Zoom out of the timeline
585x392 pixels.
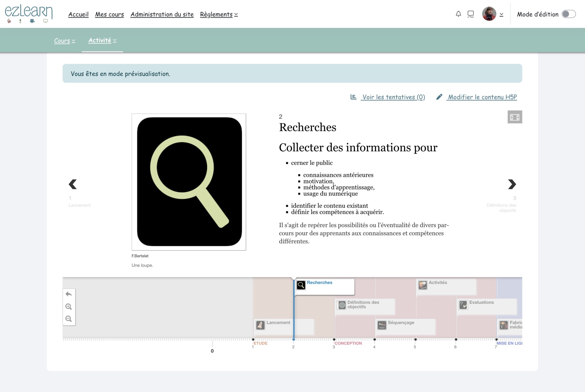69,319
